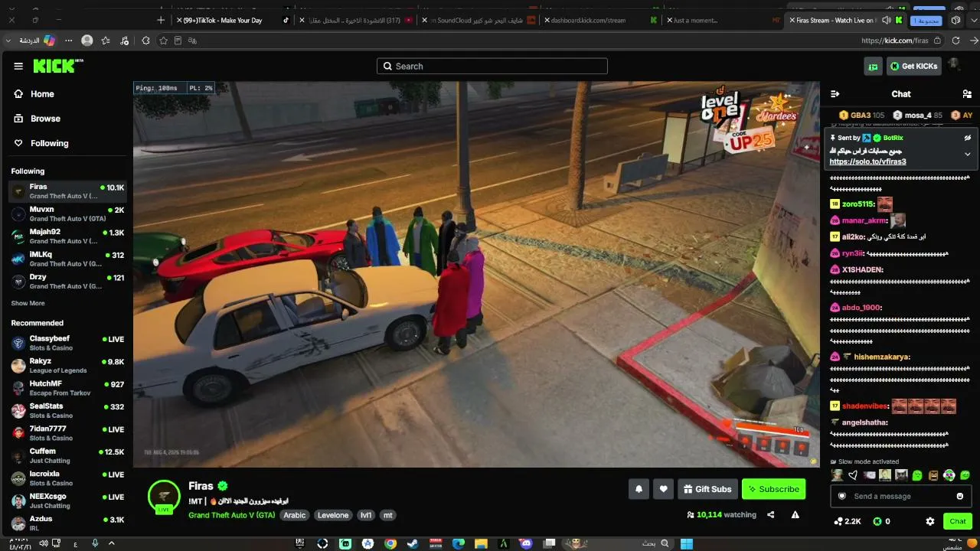This screenshot has height=551, width=980.
Task: Open followed channel Firas
Action: pyautogui.click(x=67, y=191)
